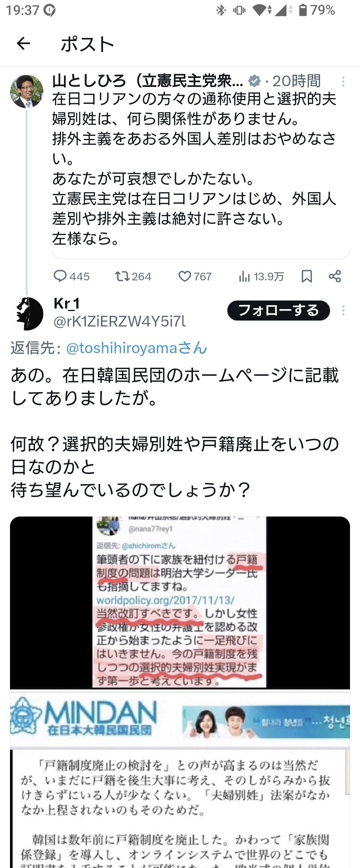
Task: Open the @toshihiroyama mention link
Action: (x=136, y=347)
